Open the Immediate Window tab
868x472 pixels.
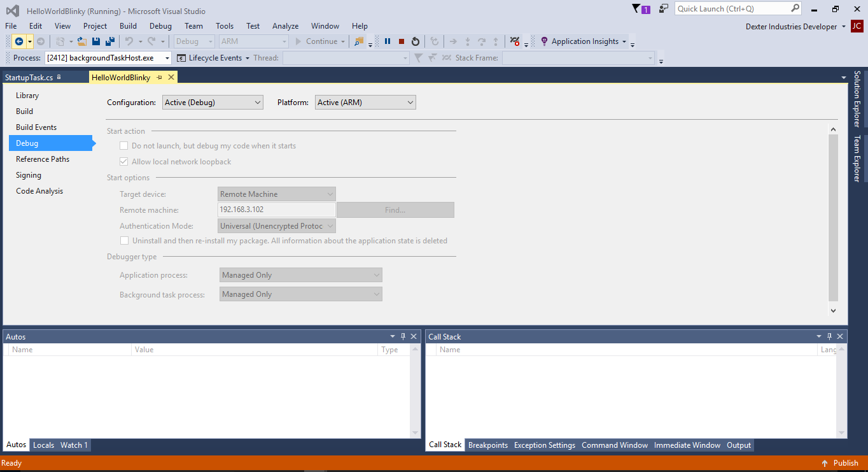687,445
